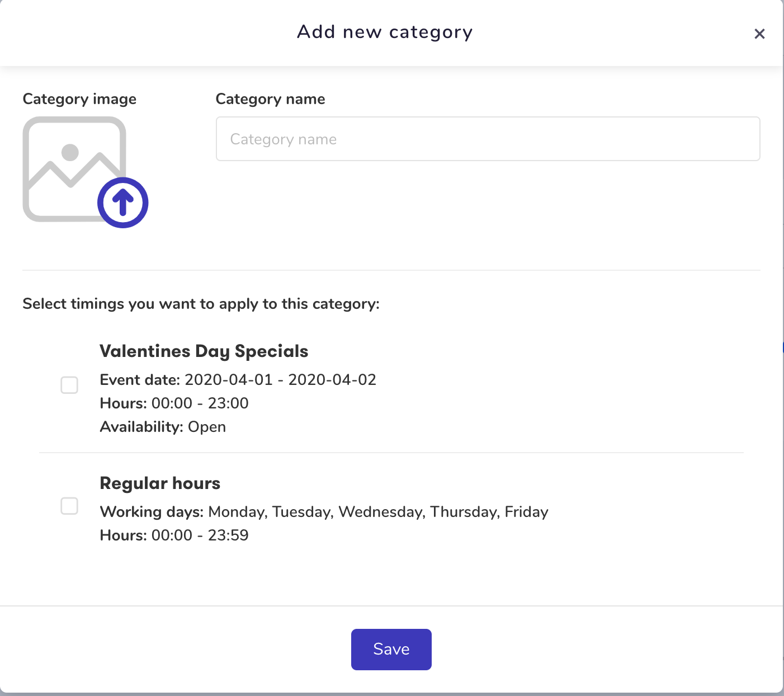
Task: Focus the Category name input field
Action: coord(488,139)
